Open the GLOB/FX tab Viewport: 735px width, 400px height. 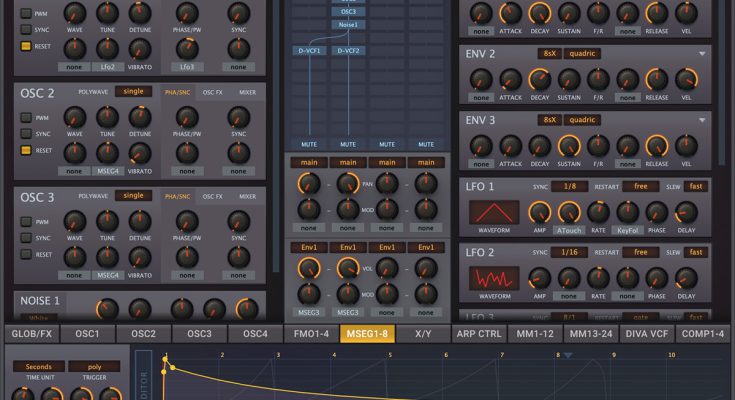[x=31, y=334]
